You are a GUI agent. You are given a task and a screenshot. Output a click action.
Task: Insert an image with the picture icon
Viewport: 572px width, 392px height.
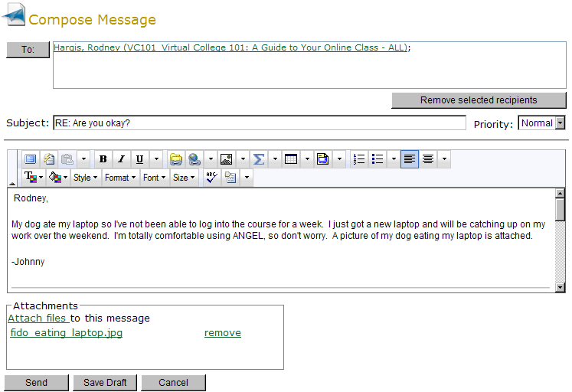(x=226, y=159)
